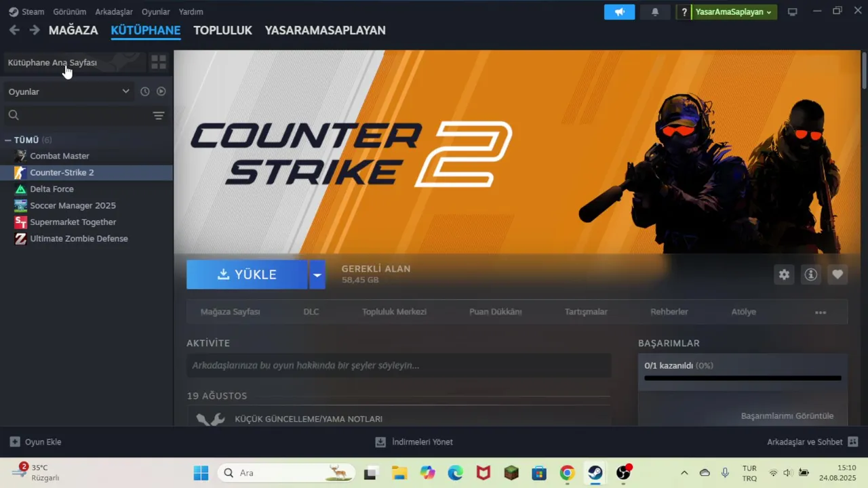This screenshot has height=488, width=868.
Task: Open the Oyunlar menu in menu bar
Action: pos(156,12)
